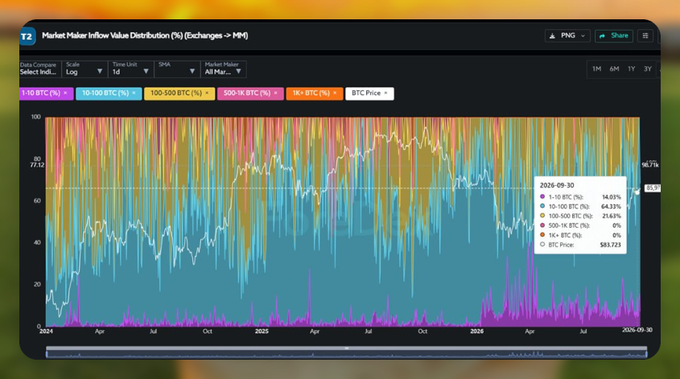This screenshot has height=379, width=680.
Task: Remove 1K+ BTC (%) tag via x
Action: [335, 93]
